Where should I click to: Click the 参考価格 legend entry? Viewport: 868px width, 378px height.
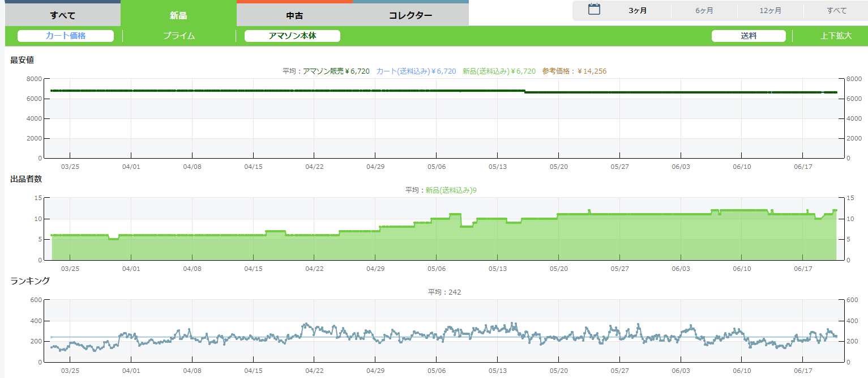pyautogui.click(x=574, y=71)
